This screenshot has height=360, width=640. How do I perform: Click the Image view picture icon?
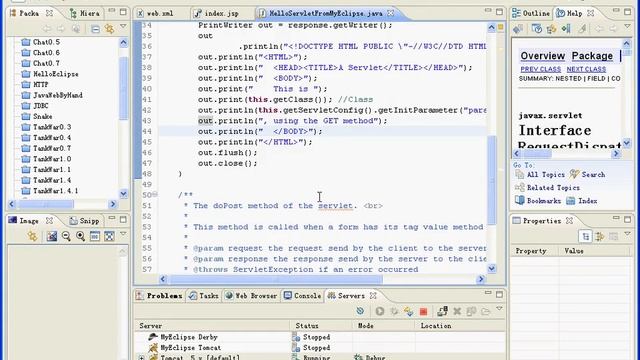pyautogui.click(x=51, y=236)
